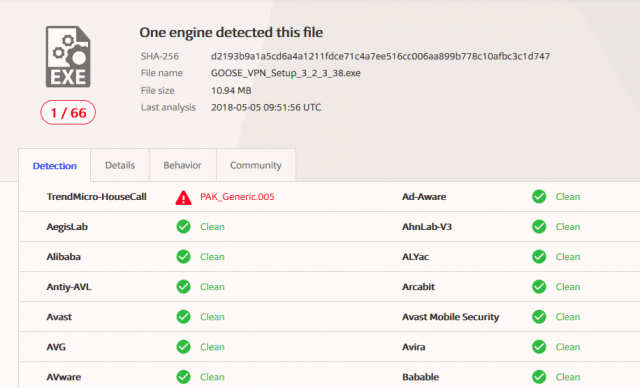Click the heading One engine detected this file

tap(231, 32)
